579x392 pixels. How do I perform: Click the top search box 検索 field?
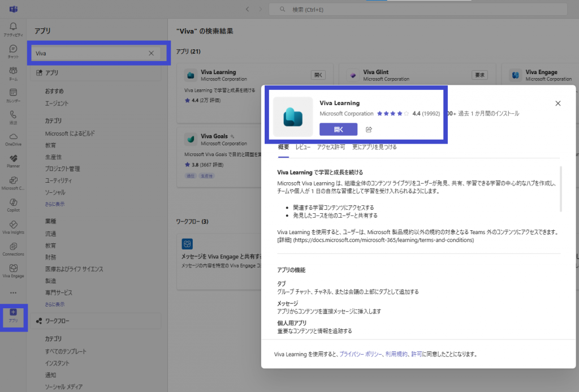click(418, 10)
